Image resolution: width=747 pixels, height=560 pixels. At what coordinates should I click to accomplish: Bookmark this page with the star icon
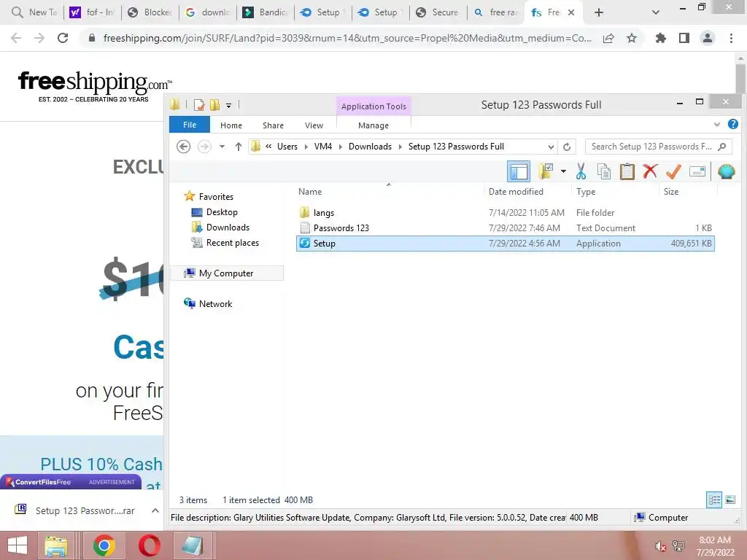pos(632,38)
